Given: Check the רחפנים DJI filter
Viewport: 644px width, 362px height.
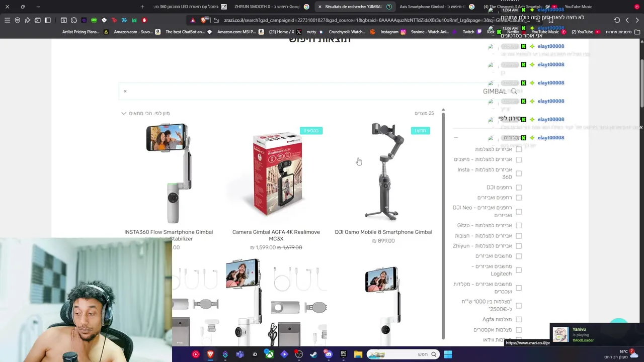Looking at the screenshot, I should click(x=519, y=188).
